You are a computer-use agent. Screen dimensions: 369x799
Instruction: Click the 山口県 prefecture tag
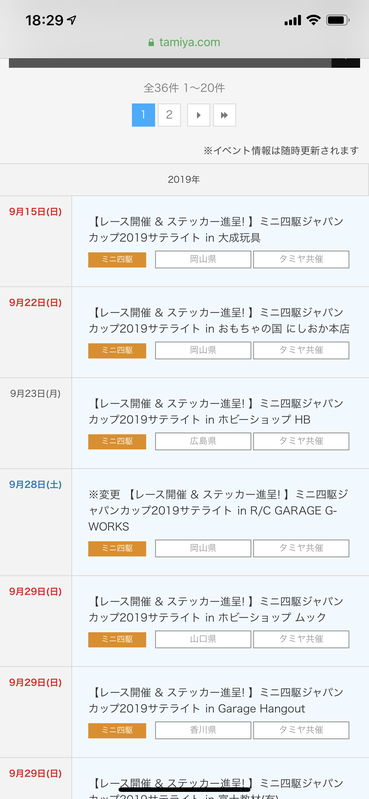coord(203,639)
